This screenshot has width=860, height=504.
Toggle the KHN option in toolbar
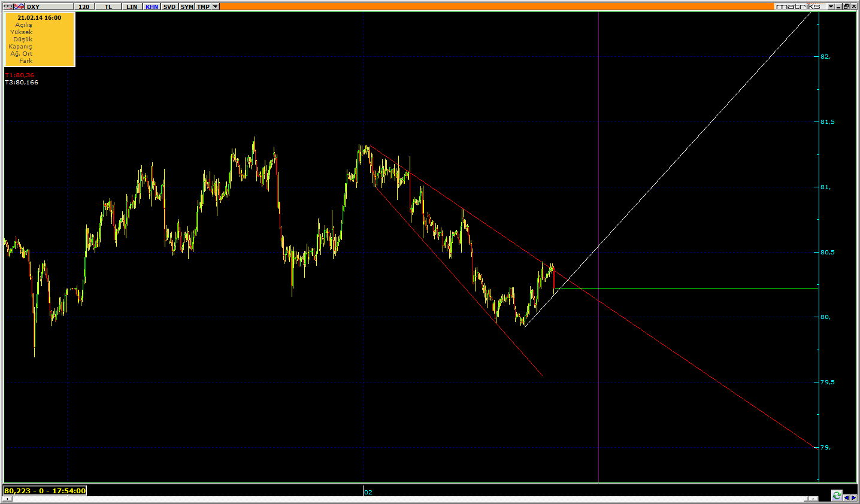pyautogui.click(x=152, y=7)
